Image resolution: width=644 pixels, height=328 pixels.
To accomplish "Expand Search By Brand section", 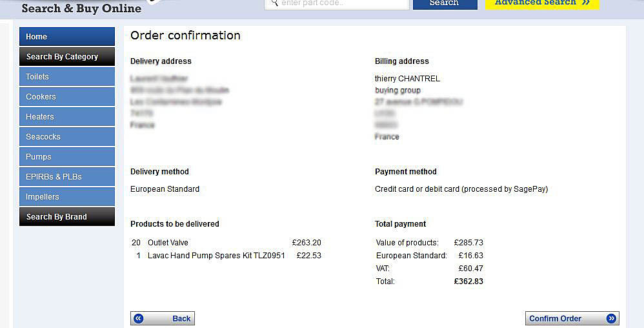I will 67,216.
